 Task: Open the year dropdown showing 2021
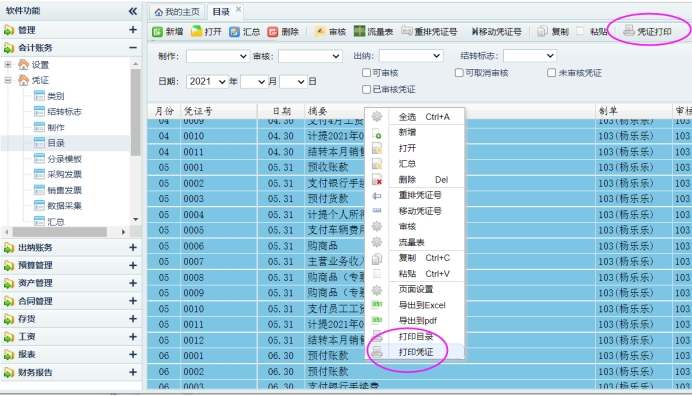point(207,82)
